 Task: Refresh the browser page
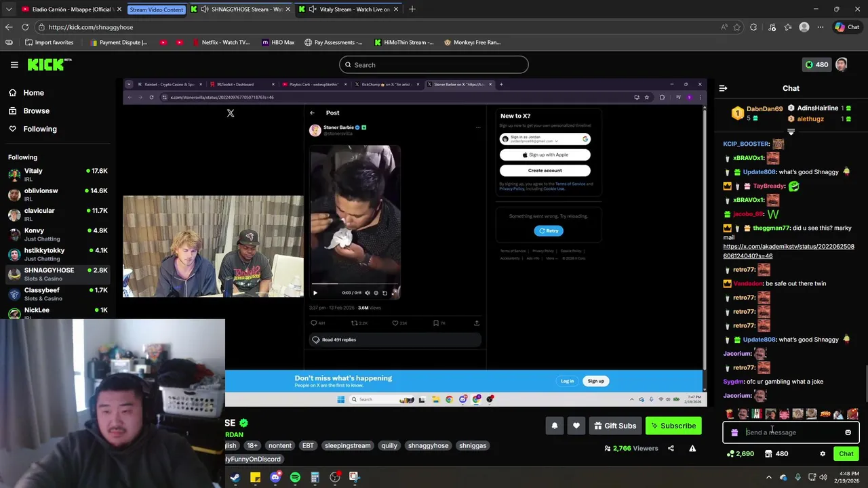coord(25,27)
